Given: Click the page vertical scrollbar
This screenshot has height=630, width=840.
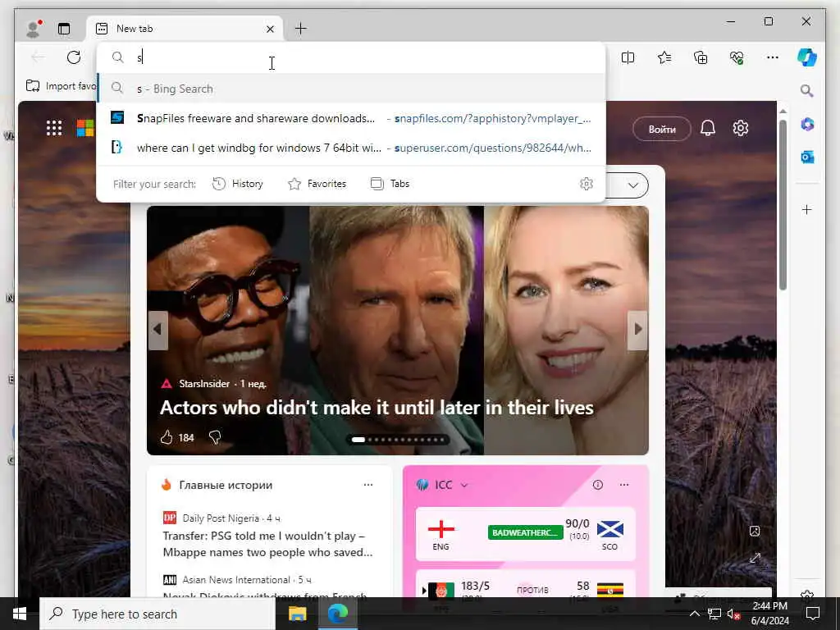Looking at the screenshot, I should [783, 204].
